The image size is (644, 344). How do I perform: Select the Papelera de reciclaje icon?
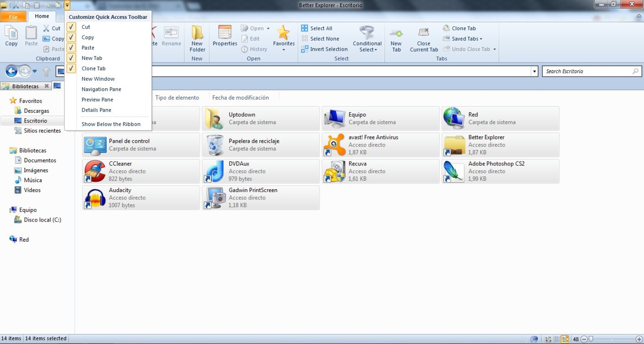coord(215,145)
